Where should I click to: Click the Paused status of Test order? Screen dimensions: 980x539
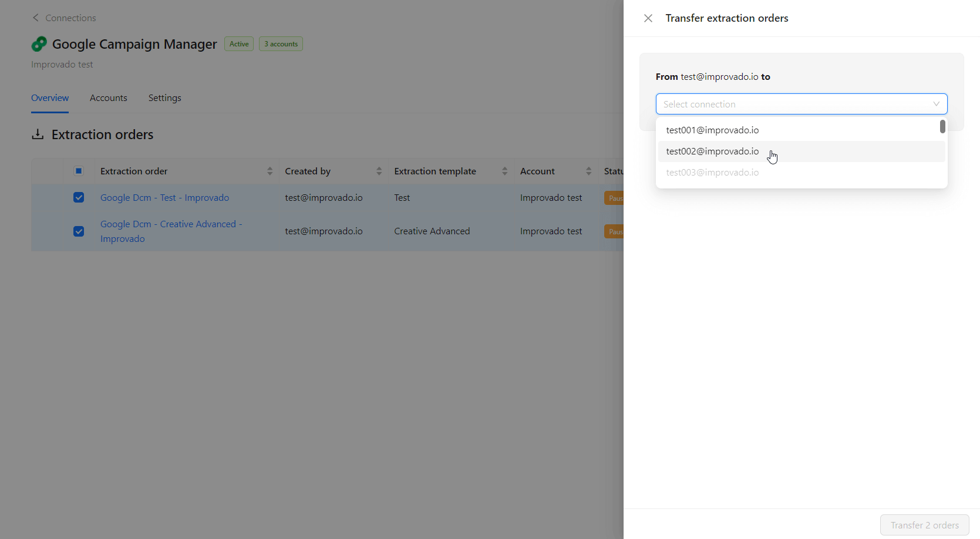[x=614, y=198]
